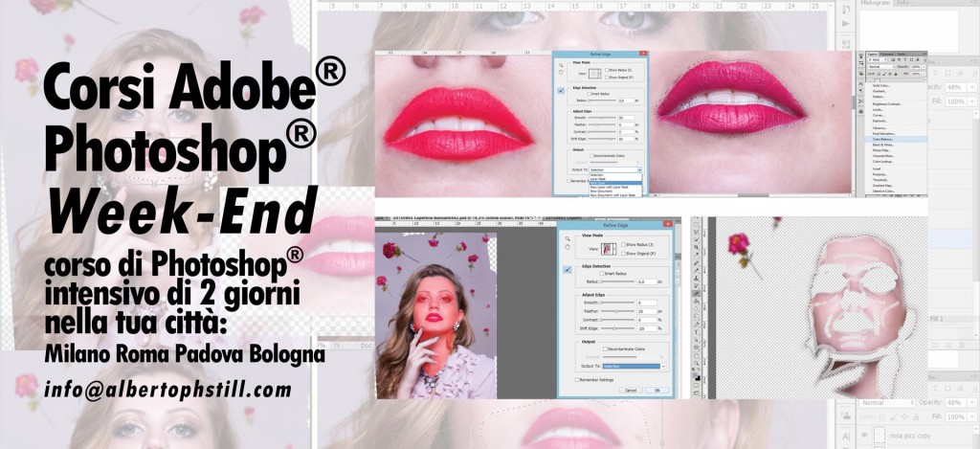Check Show Original in portrait Refine Edge dialog
980x449 pixels.
coord(623,254)
